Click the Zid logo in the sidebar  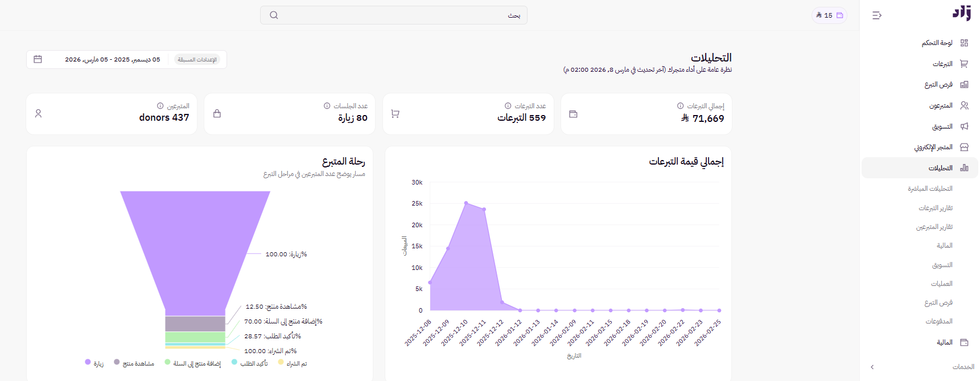pyautogui.click(x=962, y=13)
